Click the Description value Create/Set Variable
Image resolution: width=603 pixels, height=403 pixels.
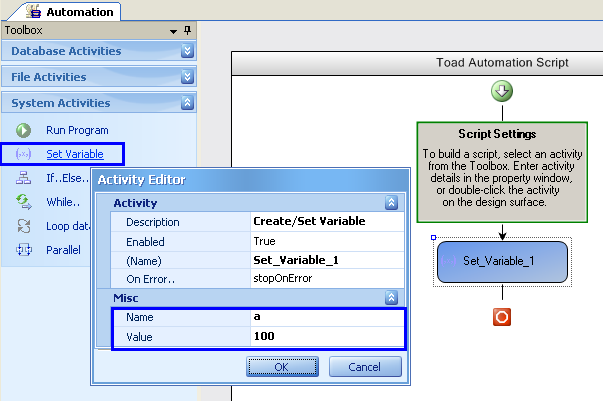(x=327, y=221)
